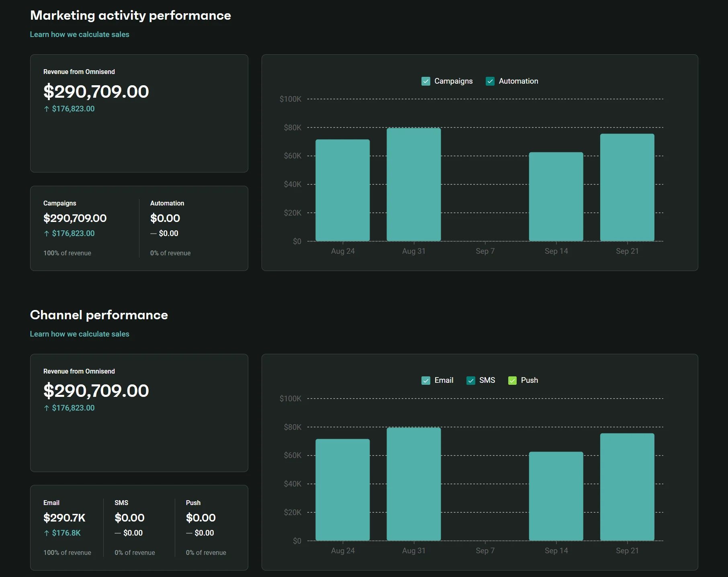728x577 pixels.
Task: Toggle the Email channel checkbox
Action: click(x=426, y=380)
